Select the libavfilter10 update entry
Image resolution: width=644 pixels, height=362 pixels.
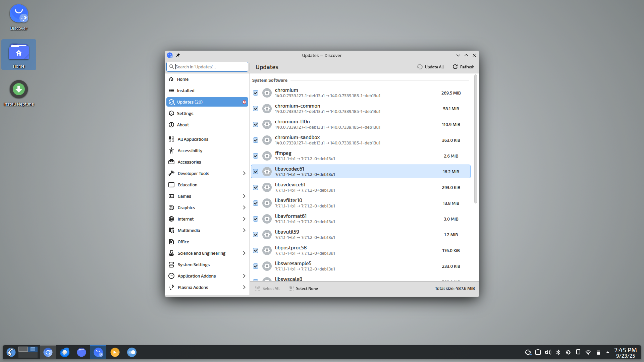[x=361, y=203]
